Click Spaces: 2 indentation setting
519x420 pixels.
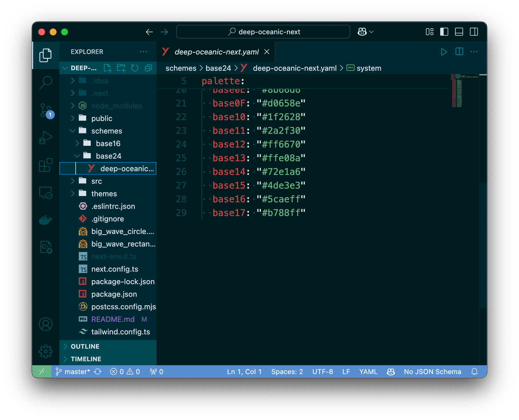coord(287,371)
